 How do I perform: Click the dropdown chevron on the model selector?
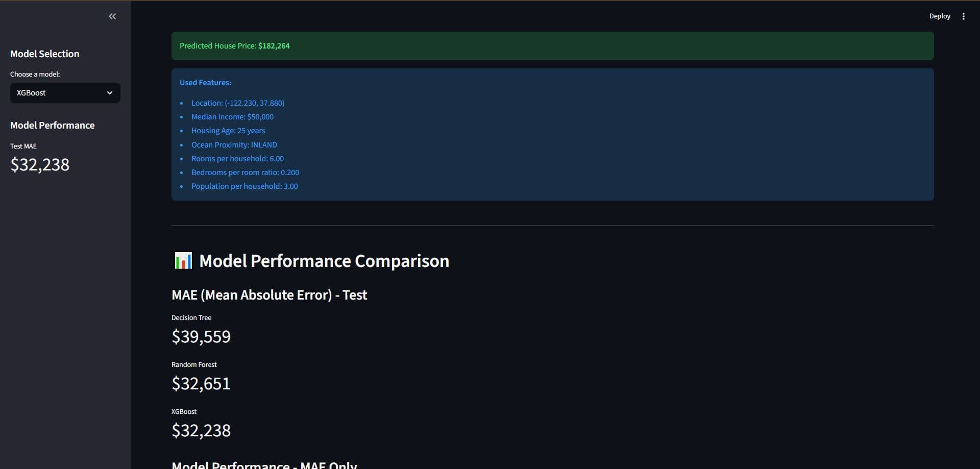tap(109, 93)
